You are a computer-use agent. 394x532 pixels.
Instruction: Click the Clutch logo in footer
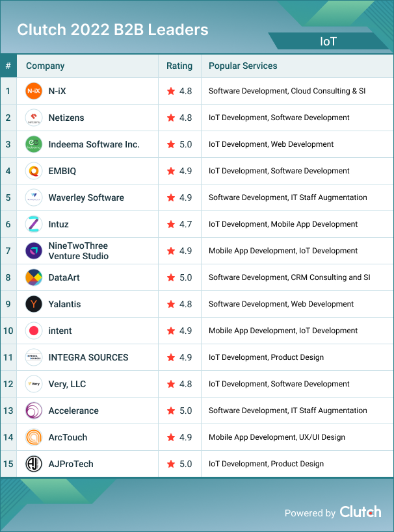[x=360, y=512]
